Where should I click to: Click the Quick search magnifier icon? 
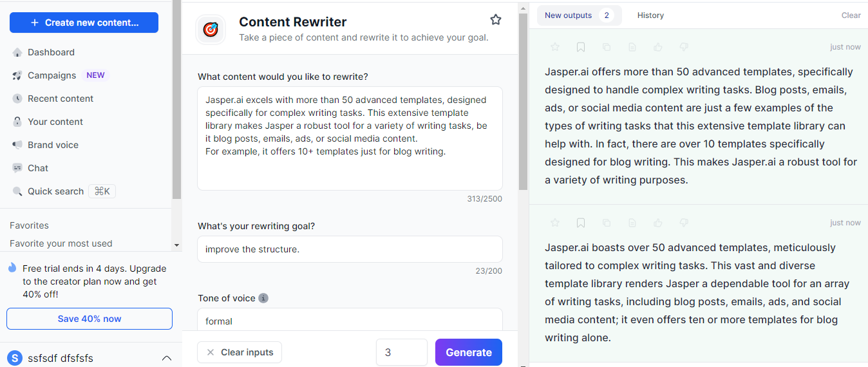point(17,191)
